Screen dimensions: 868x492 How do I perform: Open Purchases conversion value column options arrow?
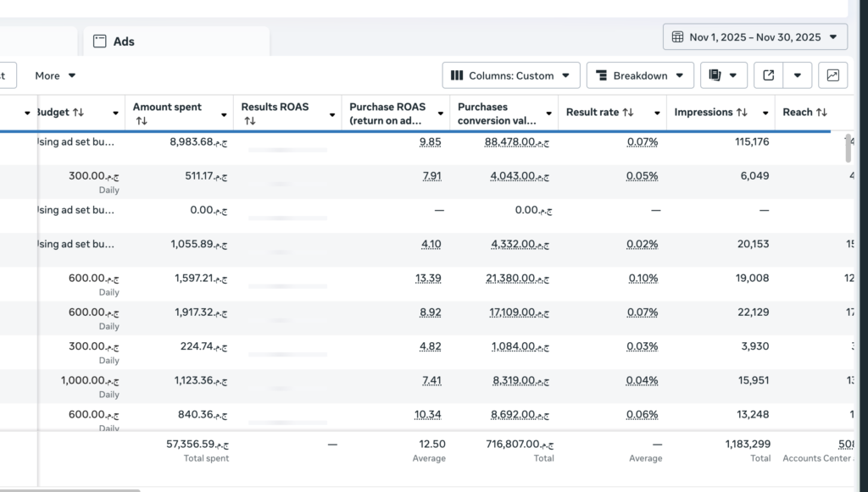pos(548,113)
